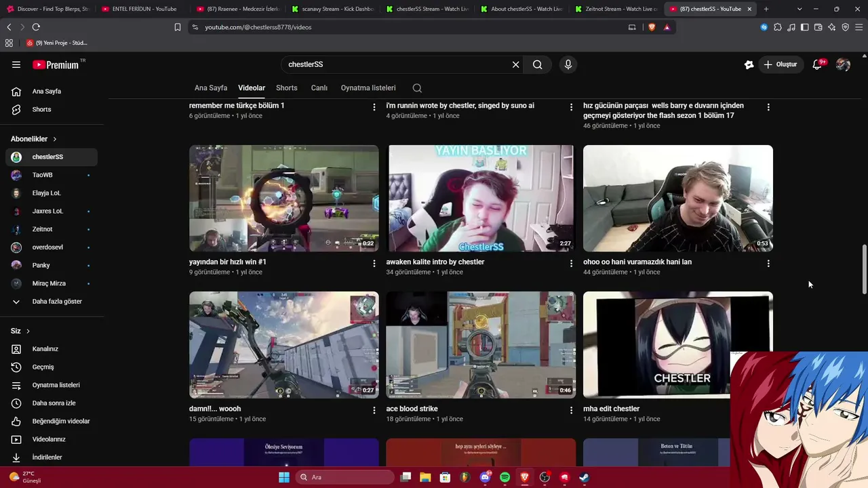Screen dimensions: 868x488
Task: Open Kanalınız in the sidebar
Action: click(x=52, y=349)
